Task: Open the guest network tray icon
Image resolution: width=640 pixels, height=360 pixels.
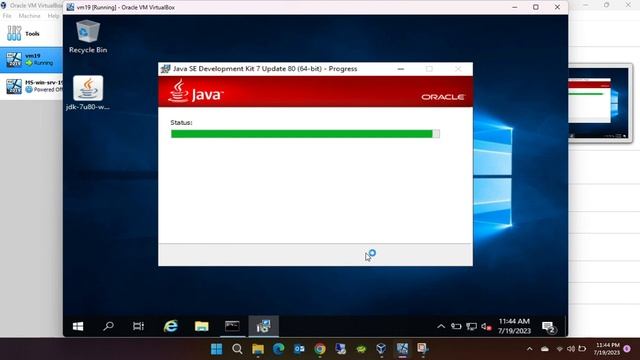Action: click(x=471, y=326)
